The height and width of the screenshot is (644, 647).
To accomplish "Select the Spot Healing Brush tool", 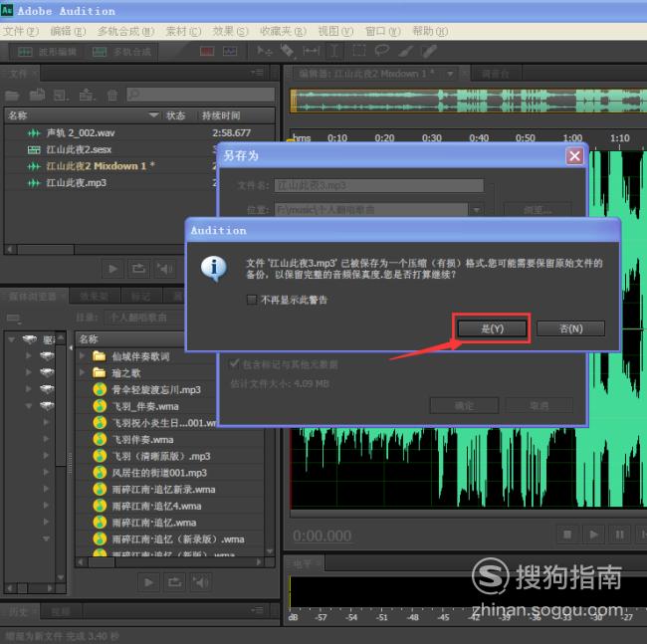I will (429, 51).
